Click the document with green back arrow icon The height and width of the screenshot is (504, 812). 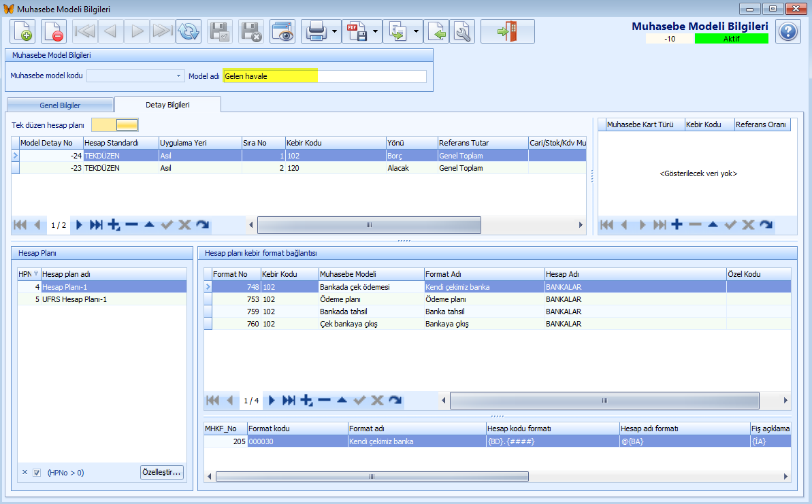(x=436, y=31)
